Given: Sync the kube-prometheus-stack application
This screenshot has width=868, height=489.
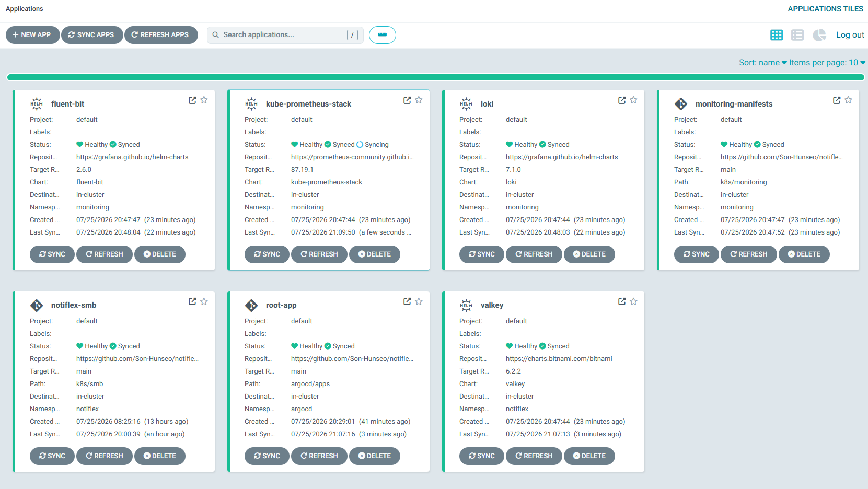Looking at the screenshot, I should click(267, 254).
